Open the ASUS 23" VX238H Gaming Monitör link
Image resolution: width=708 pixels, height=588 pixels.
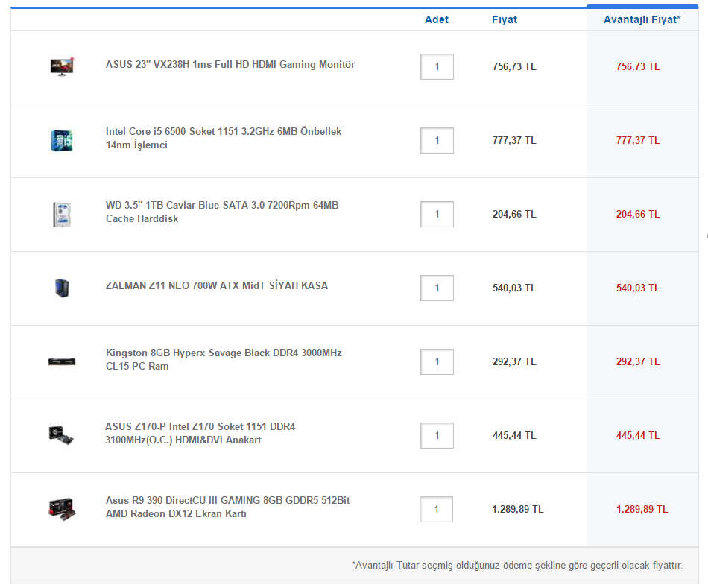[x=230, y=65]
